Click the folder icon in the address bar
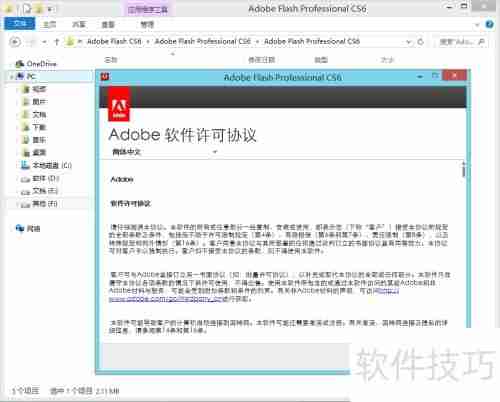Image resolution: width=500 pixels, height=402 pixels. [70, 42]
